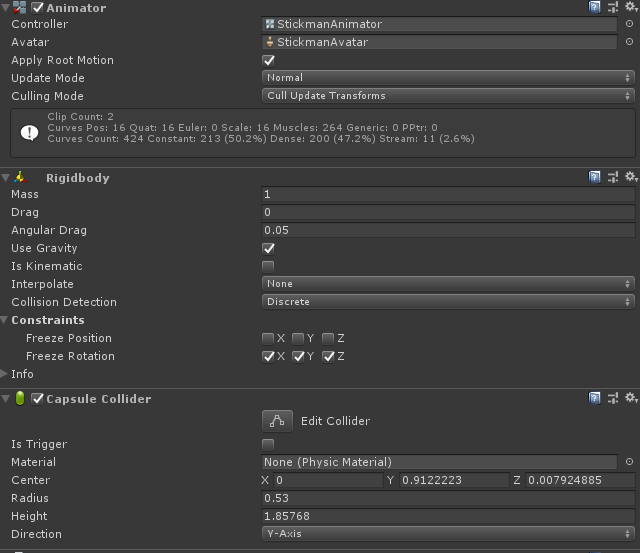The height and width of the screenshot is (553, 640).
Task: Click the clip info warning icon
Action: click(29, 132)
